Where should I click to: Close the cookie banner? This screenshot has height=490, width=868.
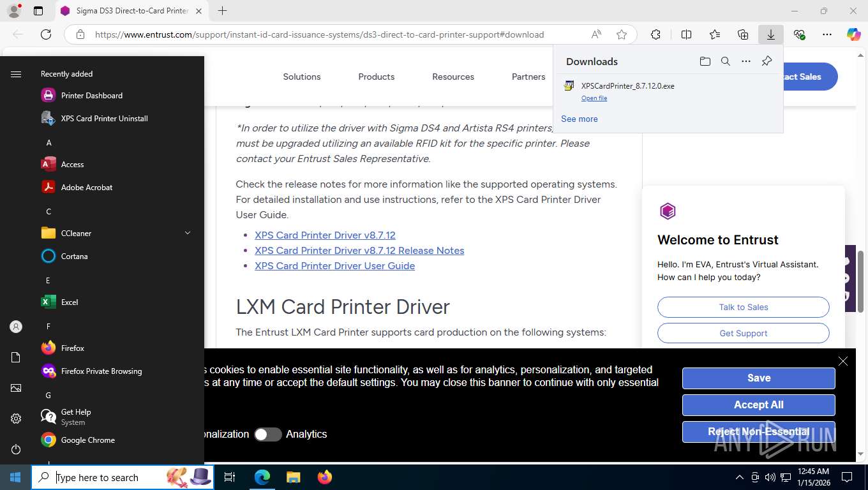tap(843, 361)
